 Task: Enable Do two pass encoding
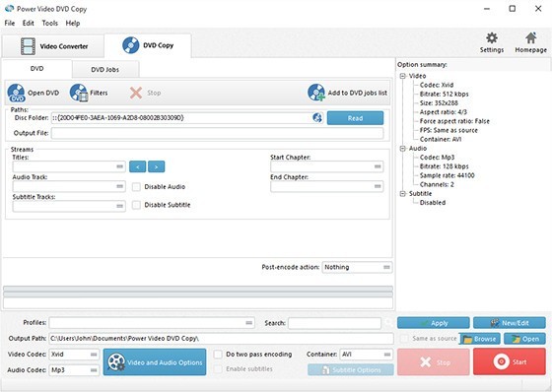click(x=218, y=354)
